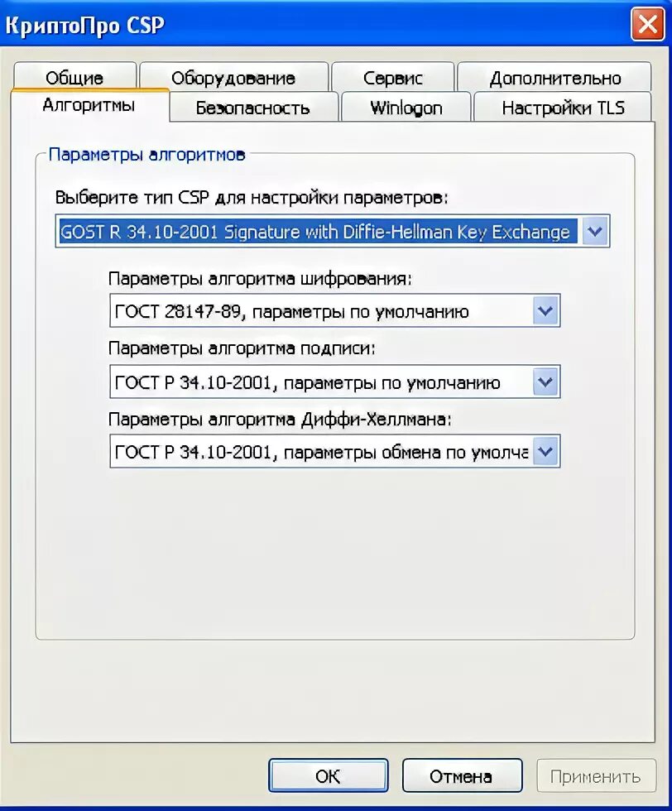This screenshot has height=811, width=672.
Task: Switch to the Общие tab
Action: point(75,77)
